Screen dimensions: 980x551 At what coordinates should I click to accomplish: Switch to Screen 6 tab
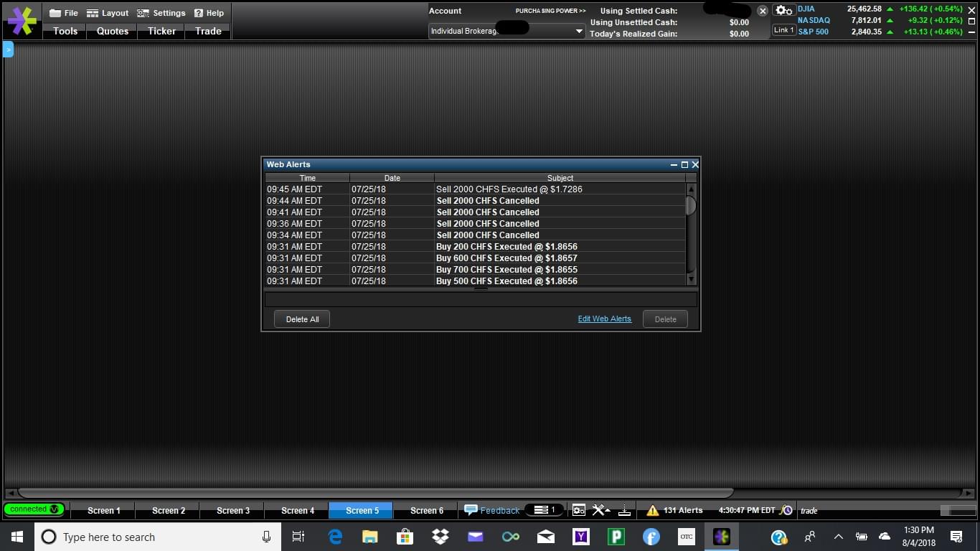point(427,511)
